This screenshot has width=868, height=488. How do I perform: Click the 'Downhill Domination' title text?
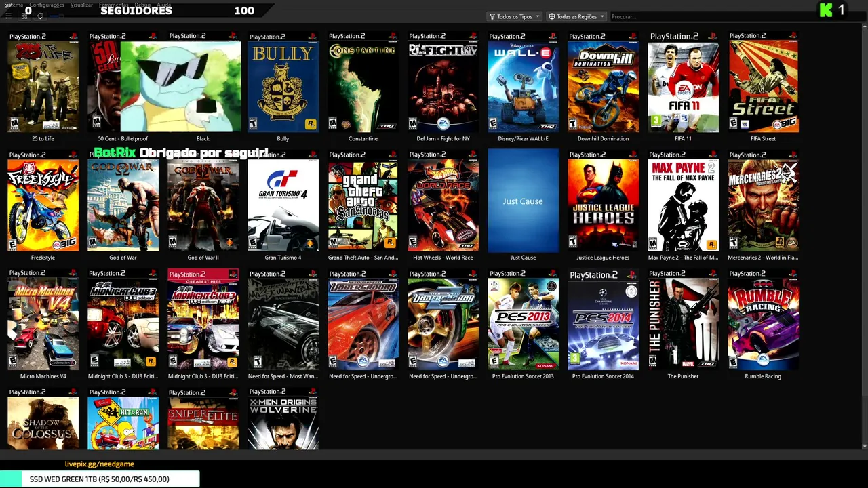tap(603, 139)
